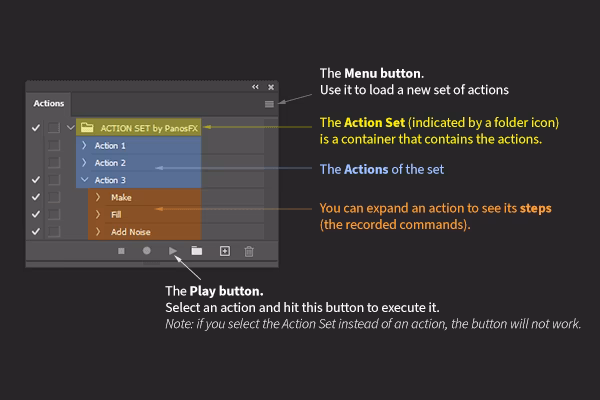600x400 pixels.
Task: Toggle the checkmark for Action 3
Action: [x=36, y=180]
